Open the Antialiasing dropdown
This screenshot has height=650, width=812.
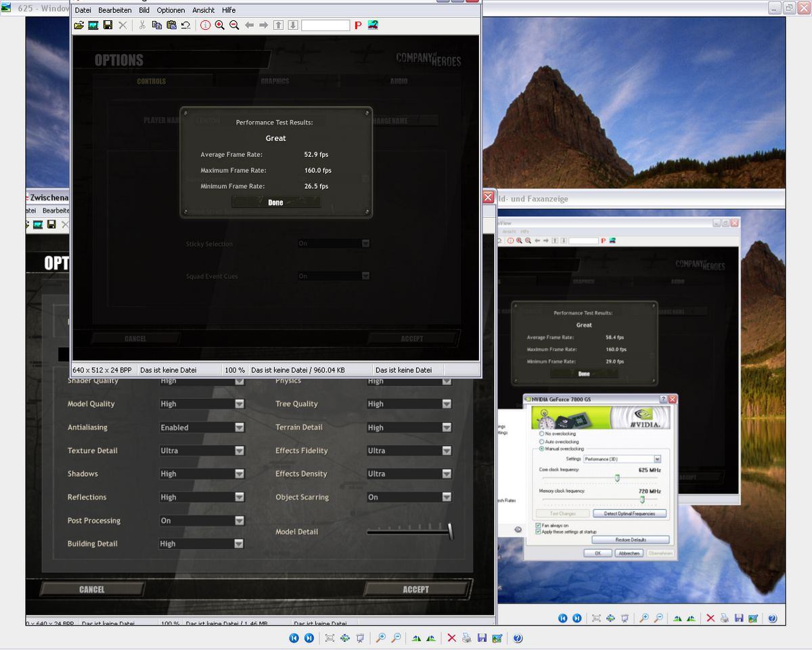201,427
